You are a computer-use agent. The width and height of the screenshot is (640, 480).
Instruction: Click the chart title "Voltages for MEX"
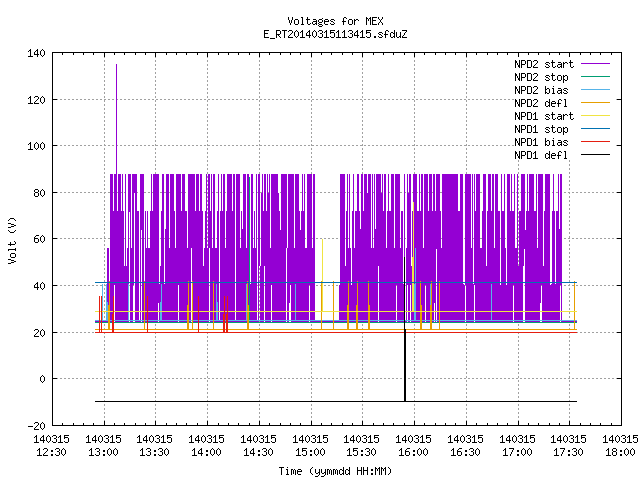[x=335, y=21]
